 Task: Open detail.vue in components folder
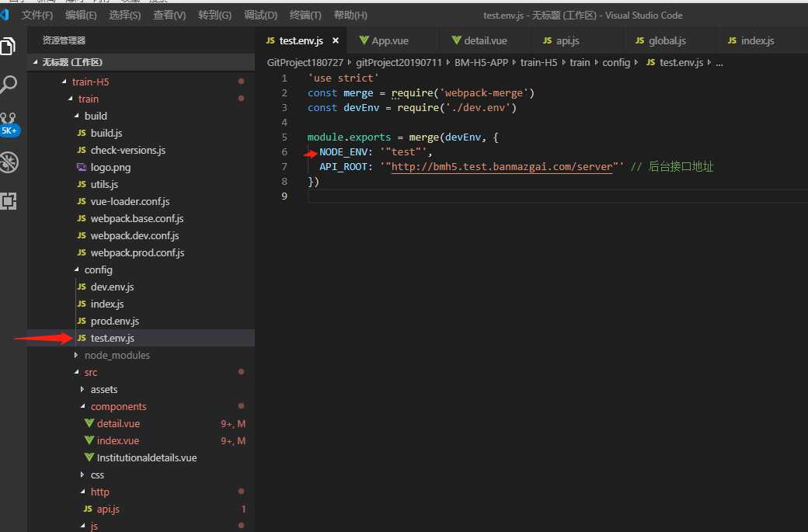click(141, 423)
